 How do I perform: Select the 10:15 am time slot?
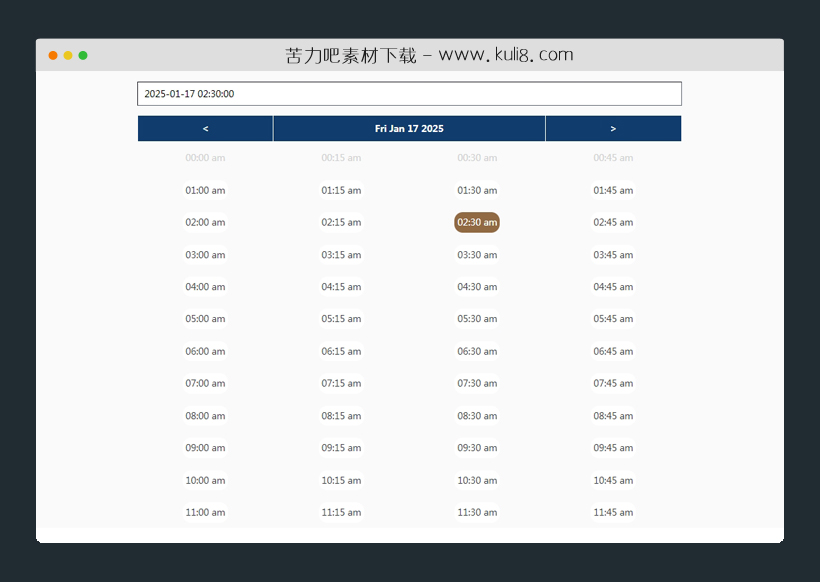pos(341,480)
